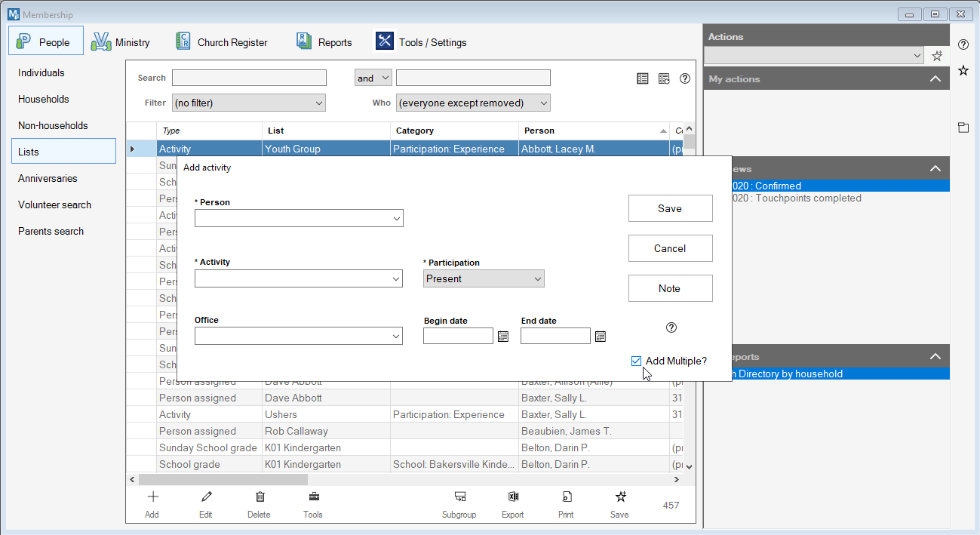Click the Search text field
The image size is (980, 535).
249,78
